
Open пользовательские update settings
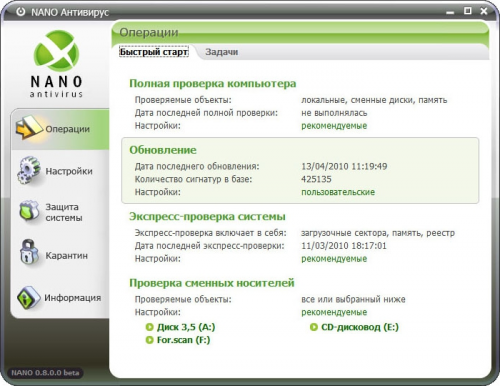coord(338,192)
